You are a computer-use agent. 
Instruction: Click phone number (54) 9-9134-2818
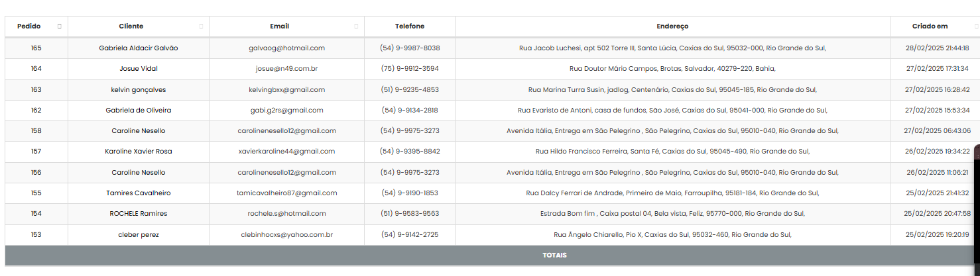point(409,111)
